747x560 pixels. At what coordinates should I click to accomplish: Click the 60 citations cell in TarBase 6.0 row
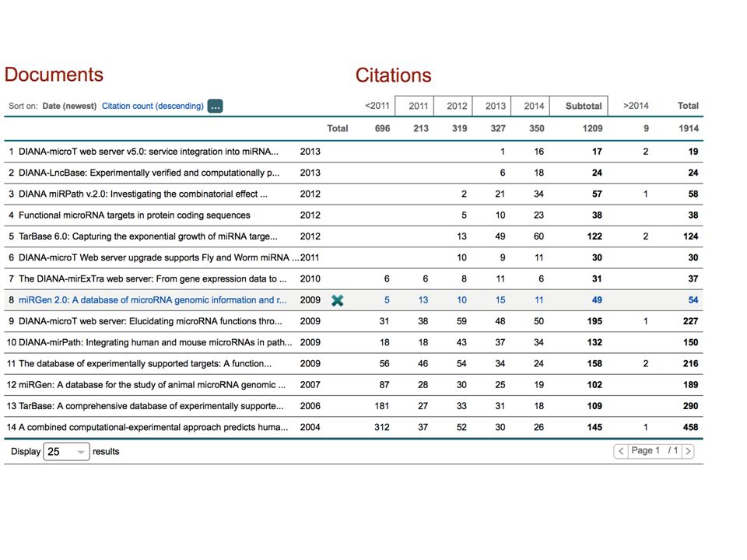[x=538, y=236]
